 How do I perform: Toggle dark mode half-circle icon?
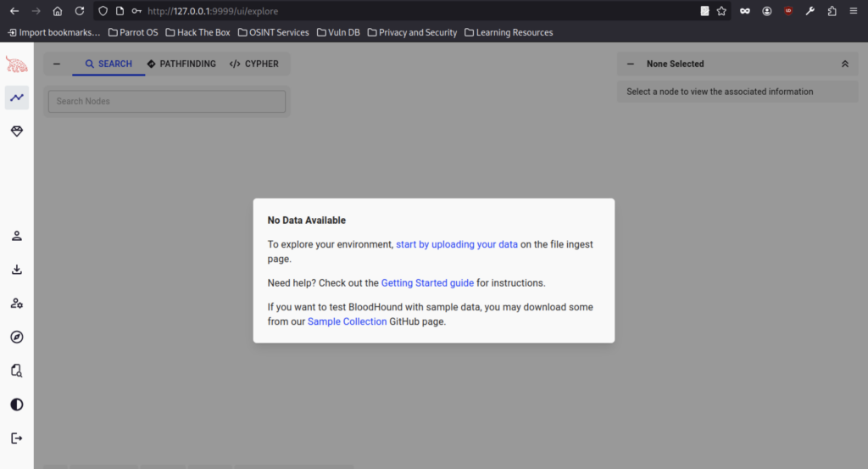pos(17,405)
